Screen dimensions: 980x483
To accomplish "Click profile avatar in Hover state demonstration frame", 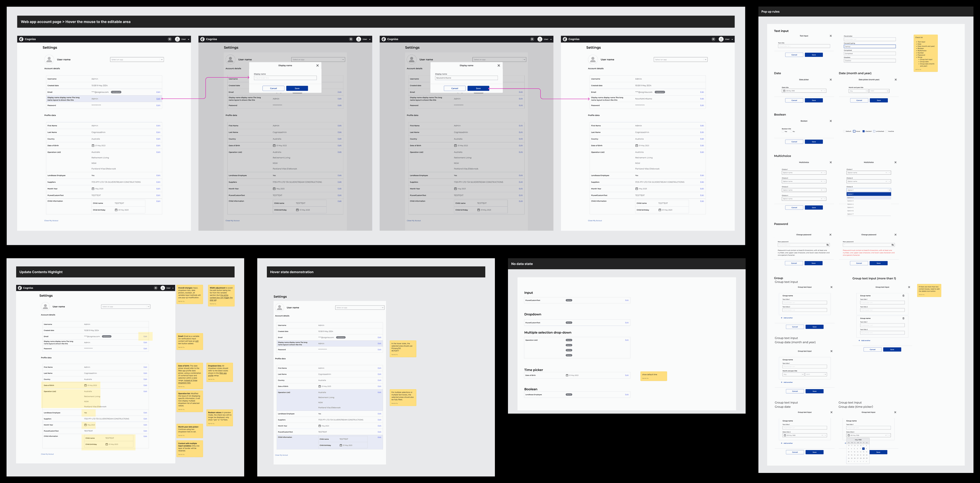I will (280, 307).
